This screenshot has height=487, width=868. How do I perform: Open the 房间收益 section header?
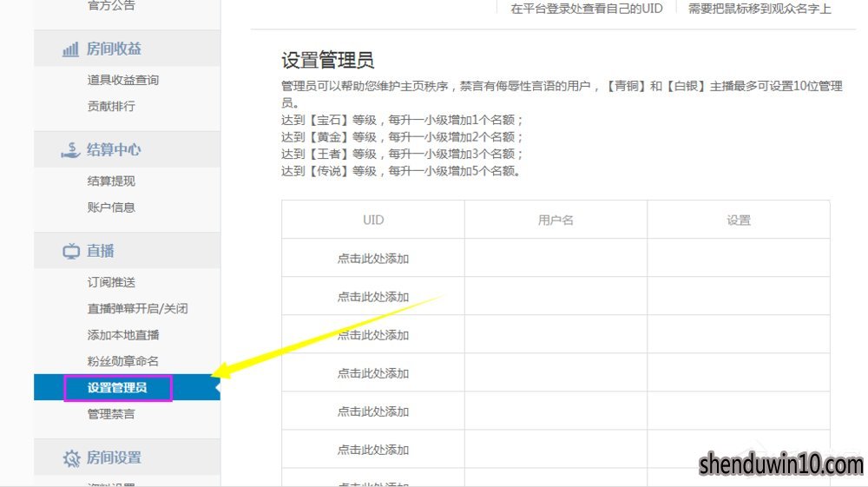click(x=127, y=49)
